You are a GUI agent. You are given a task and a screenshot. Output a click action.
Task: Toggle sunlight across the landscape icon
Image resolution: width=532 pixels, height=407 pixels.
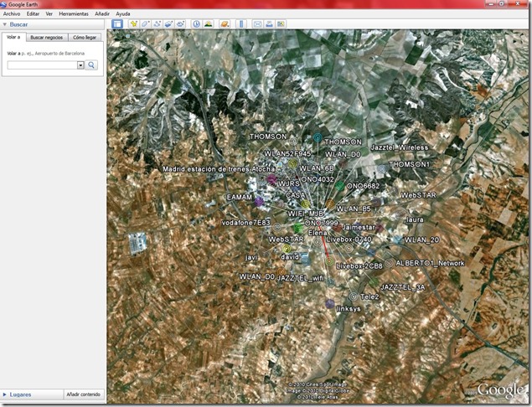pos(208,24)
